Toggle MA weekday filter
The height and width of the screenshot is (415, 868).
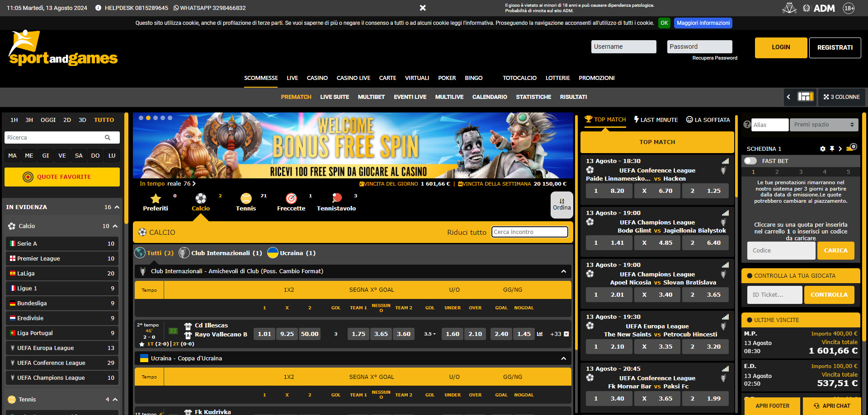(12, 155)
